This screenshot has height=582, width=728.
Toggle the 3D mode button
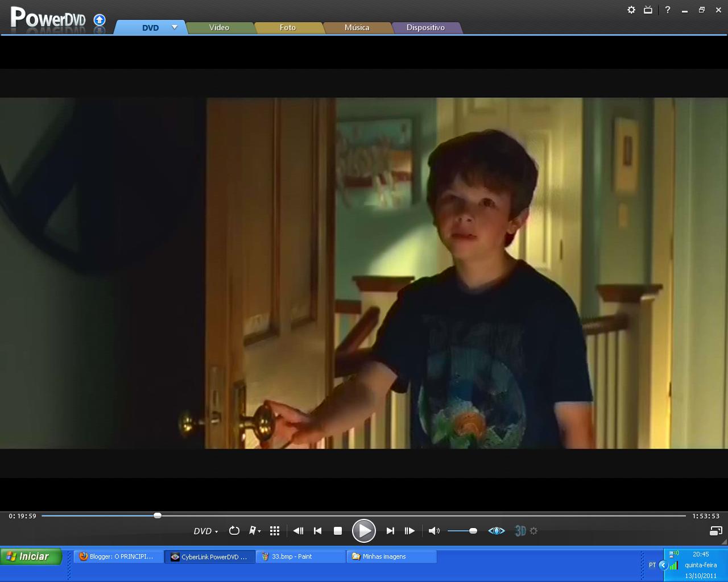520,531
